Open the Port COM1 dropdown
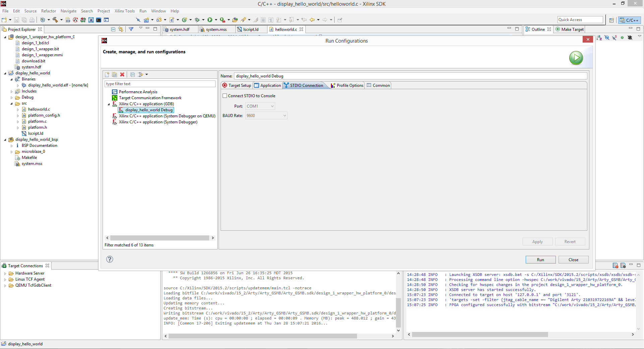The height and width of the screenshot is (349, 644). [260, 106]
